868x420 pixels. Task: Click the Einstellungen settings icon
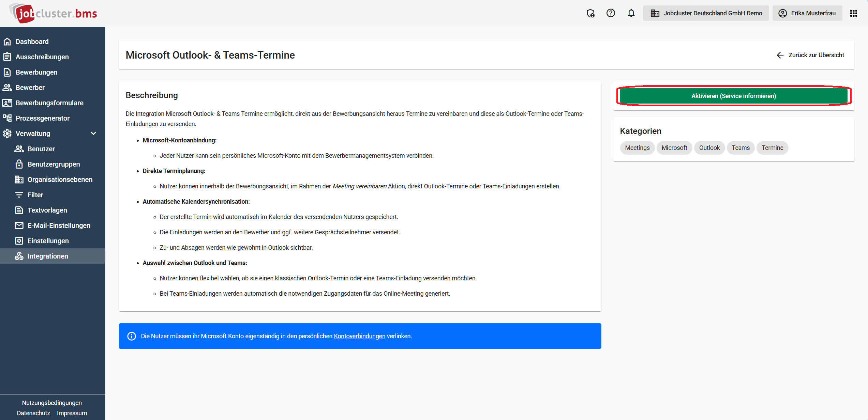(x=19, y=241)
